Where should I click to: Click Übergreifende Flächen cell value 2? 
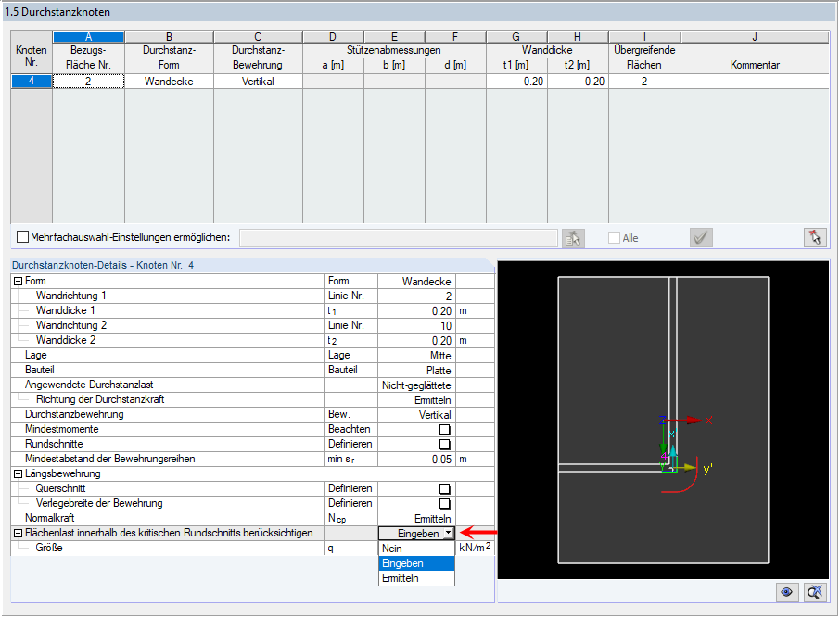coord(644,82)
